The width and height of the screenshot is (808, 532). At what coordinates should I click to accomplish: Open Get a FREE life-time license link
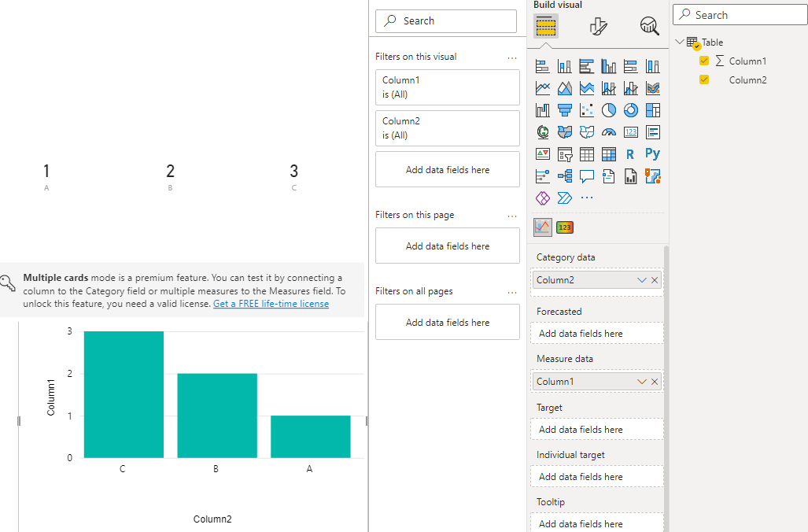pyautogui.click(x=271, y=304)
